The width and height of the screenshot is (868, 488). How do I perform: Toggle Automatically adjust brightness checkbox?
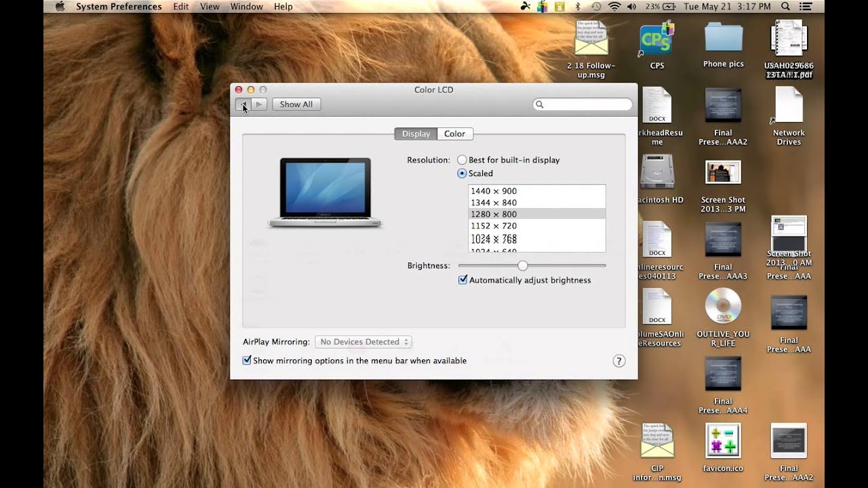[463, 280]
